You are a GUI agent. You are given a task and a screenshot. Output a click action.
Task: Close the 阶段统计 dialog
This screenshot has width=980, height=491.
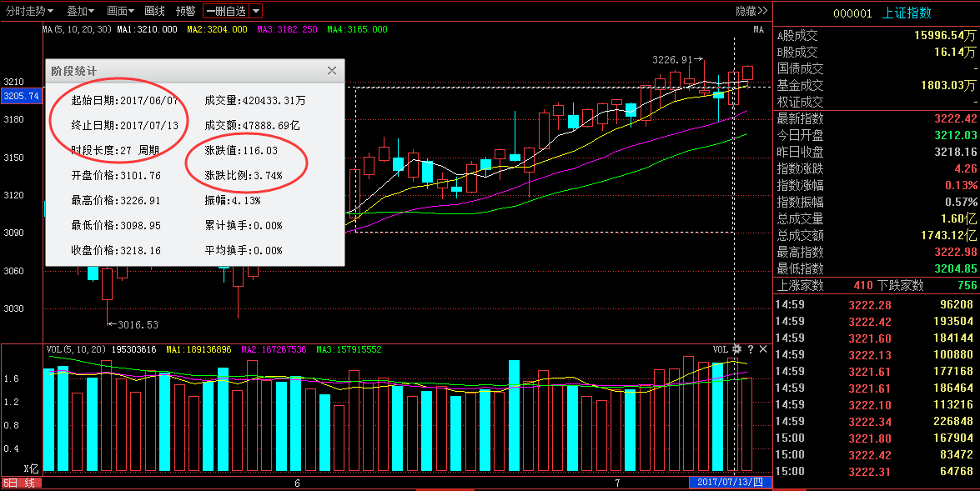point(332,71)
